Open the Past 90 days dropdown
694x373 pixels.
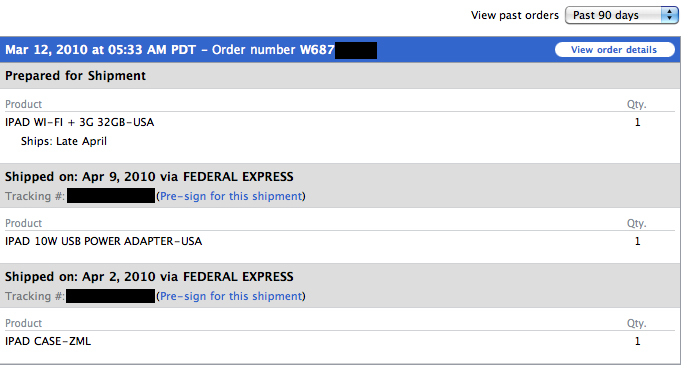pos(621,15)
